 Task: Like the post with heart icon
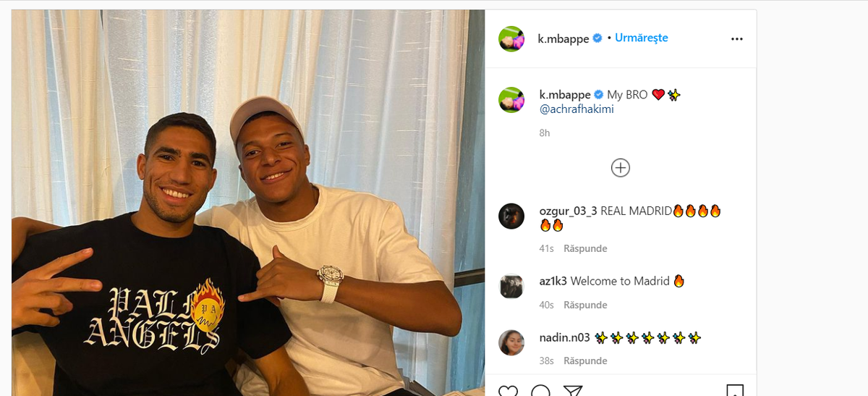click(509, 391)
